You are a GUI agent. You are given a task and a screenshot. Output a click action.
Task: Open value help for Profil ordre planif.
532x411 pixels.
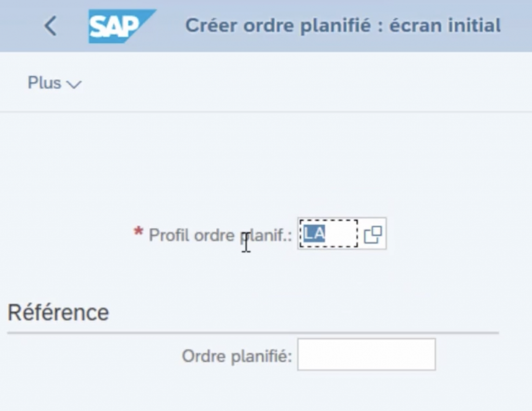[x=373, y=235]
